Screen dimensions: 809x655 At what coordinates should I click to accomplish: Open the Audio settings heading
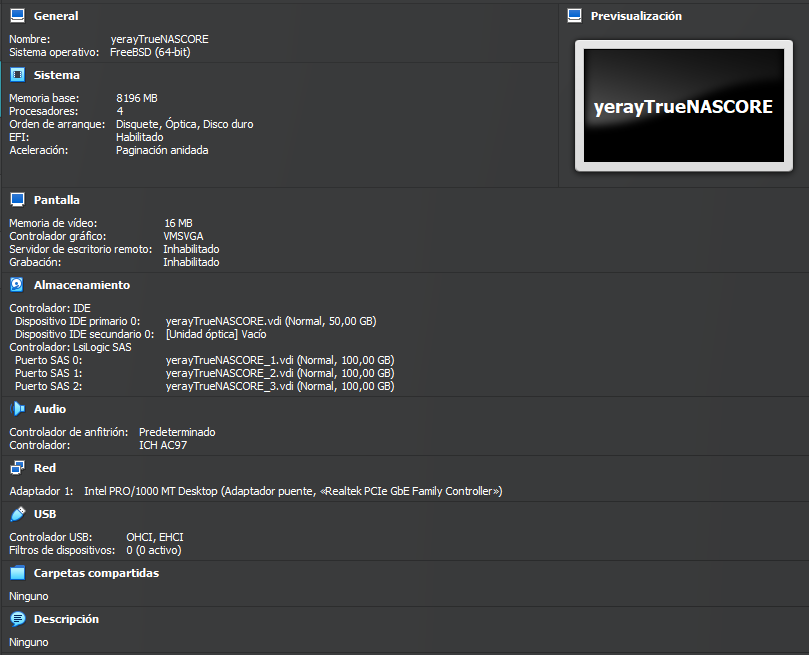[x=50, y=409]
